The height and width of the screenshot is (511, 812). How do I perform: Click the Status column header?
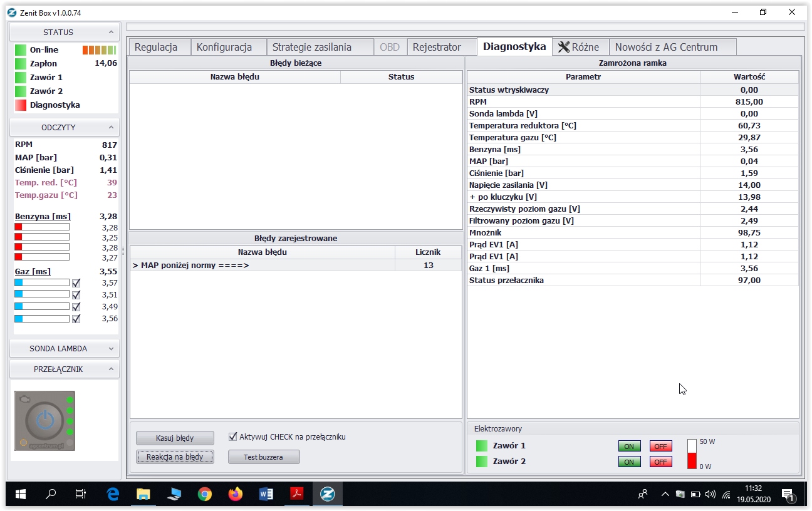(x=401, y=76)
